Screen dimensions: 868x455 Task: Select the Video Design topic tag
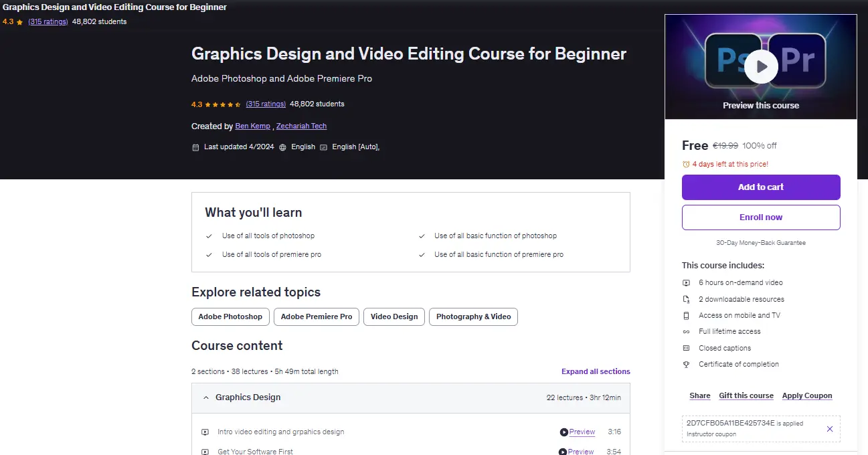point(394,316)
